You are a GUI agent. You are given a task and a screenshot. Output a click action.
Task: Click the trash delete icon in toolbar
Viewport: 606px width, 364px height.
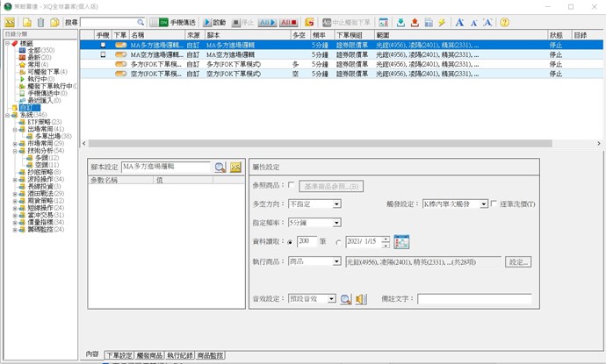pyautogui.click(x=40, y=22)
